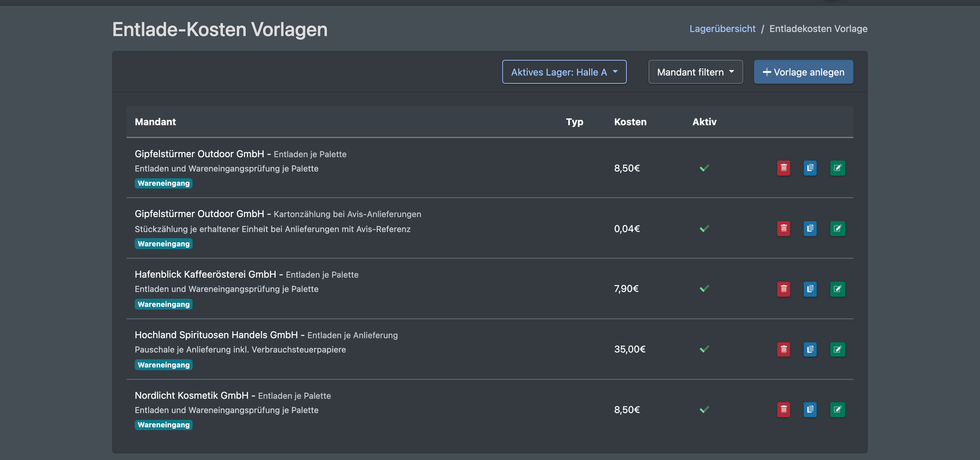Copy Nordlicht Kosmetik template
The height and width of the screenshot is (460, 980).
coord(810,409)
